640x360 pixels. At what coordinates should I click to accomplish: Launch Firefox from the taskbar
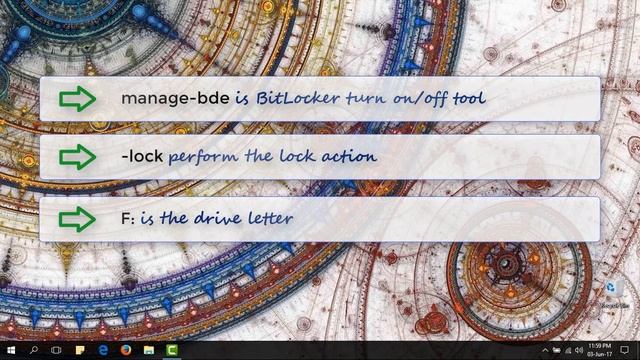pos(126,350)
